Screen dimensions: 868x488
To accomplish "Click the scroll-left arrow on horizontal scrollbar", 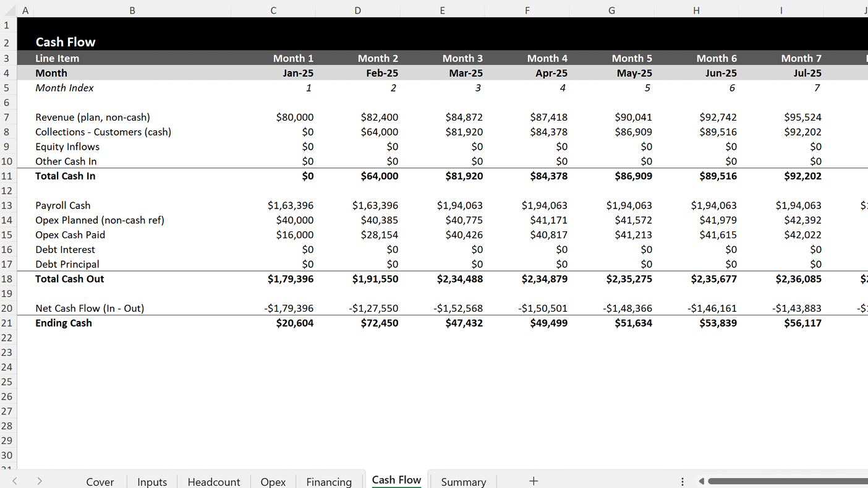I will click(701, 481).
